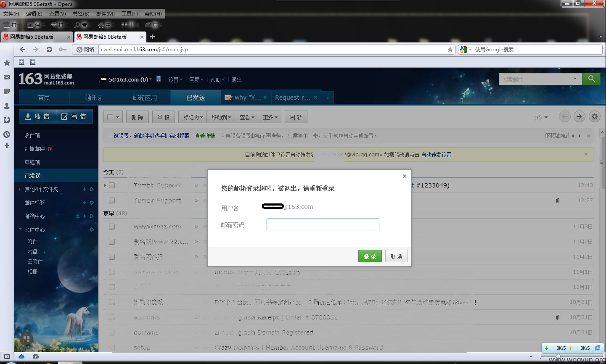
Task: Reload the page with refresh icon
Action: [49, 50]
